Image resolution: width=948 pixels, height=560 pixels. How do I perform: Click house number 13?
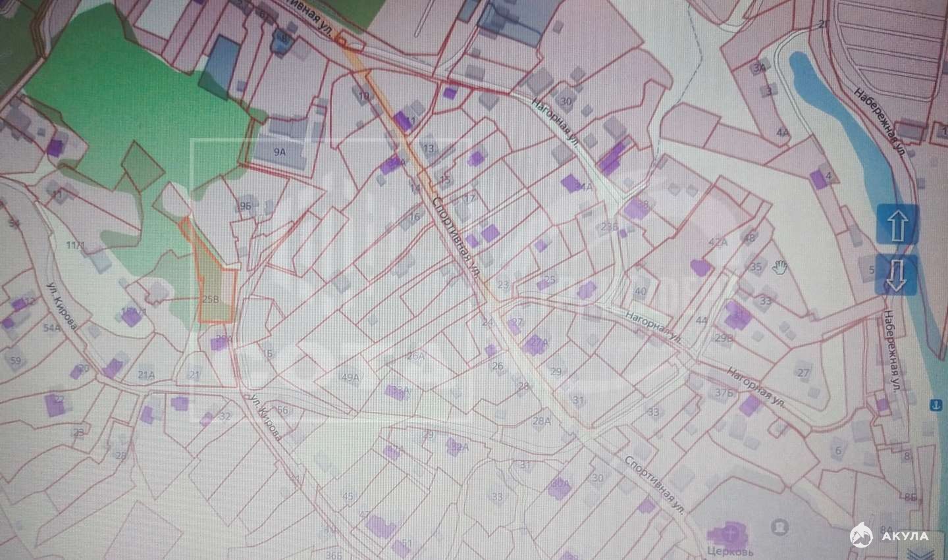pos(429,149)
